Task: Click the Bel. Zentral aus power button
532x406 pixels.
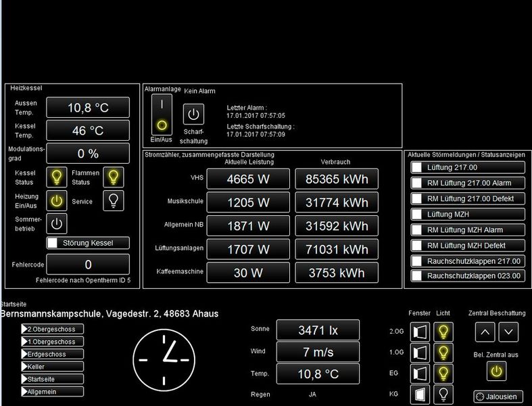Action: pyautogui.click(x=497, y=371)
